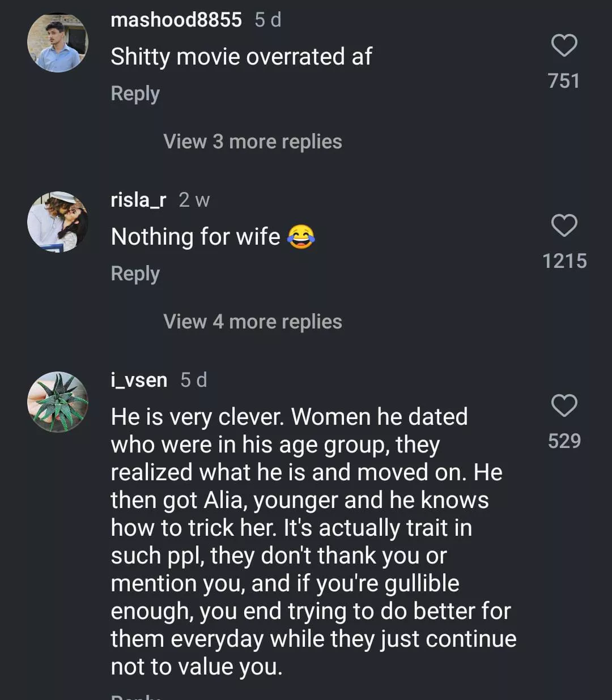Reply to the "Shitty movie overrated af" comment
612x700 pixels.
(x=135, y=93)
